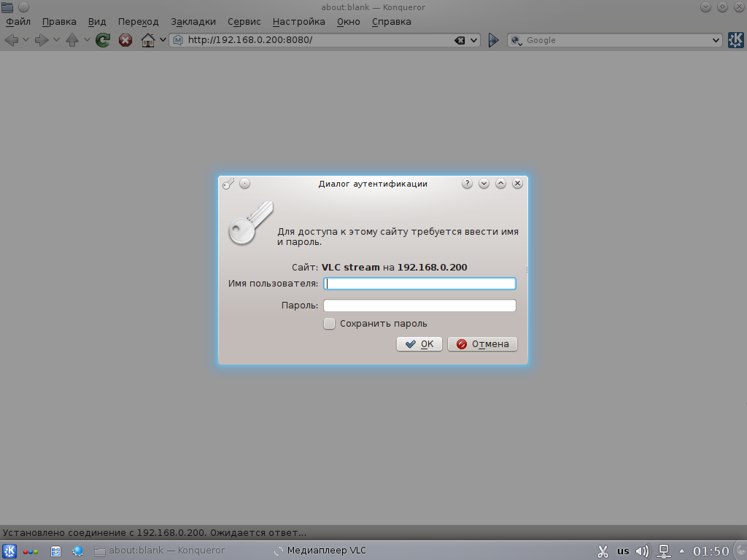Viewport: 747px width, 560px height.
Task: Open the Up arrow dropdown
Action: pyautogui.click(x=87, y=40)
